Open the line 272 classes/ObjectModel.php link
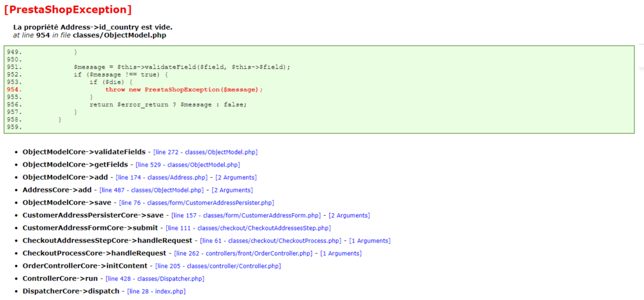The width and height of the screenshot is (644, 300). pos(205,153)
